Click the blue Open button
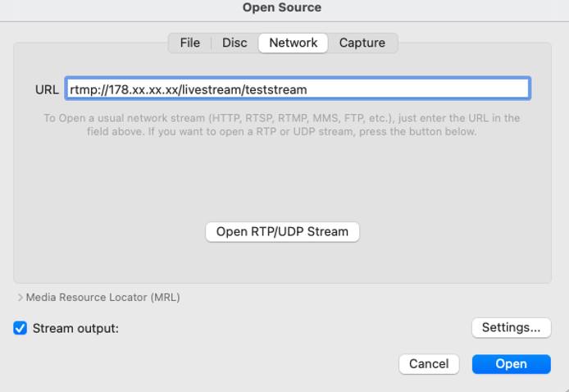This screenshot has height=392, width=569. tap(511, 363)
